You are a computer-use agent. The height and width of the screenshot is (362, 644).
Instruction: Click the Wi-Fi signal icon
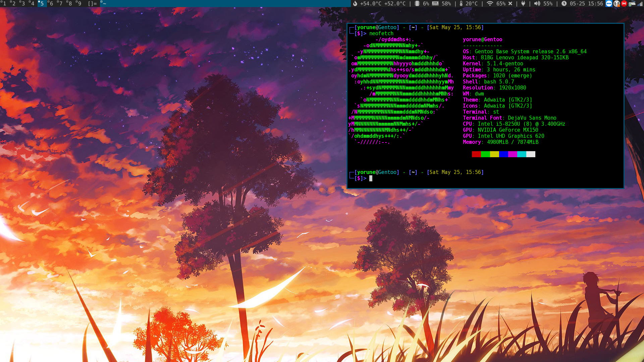(x=490, y=4)
